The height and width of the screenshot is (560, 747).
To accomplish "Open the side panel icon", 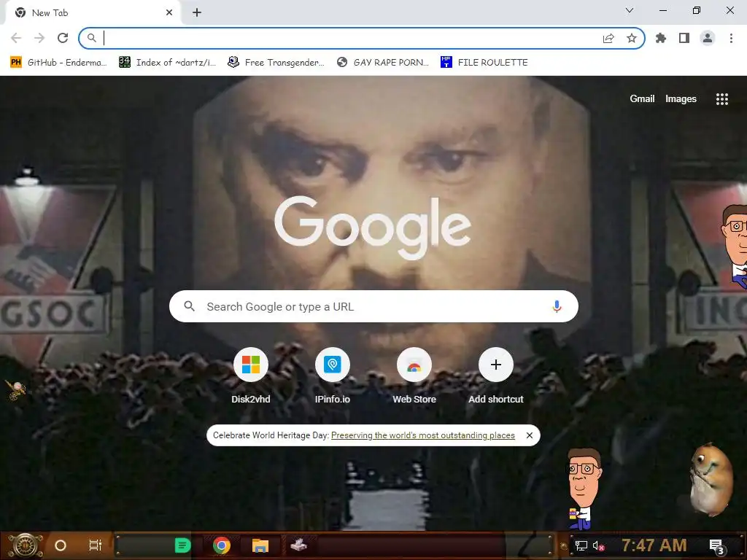I will pos(684,38).
